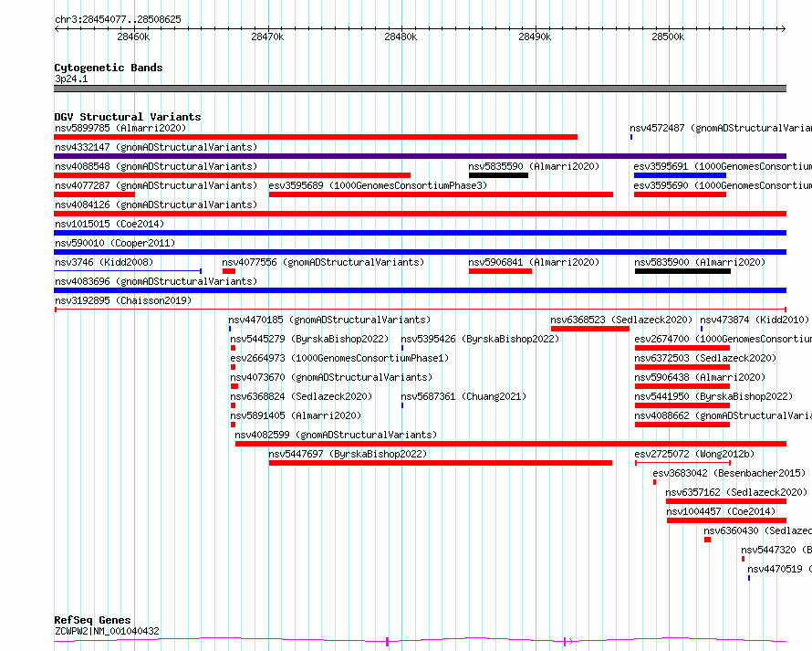Click the nsv5899785 (Almarri2020) variant label
Viewport: 812px width, 651px height.
coord(120,128)
